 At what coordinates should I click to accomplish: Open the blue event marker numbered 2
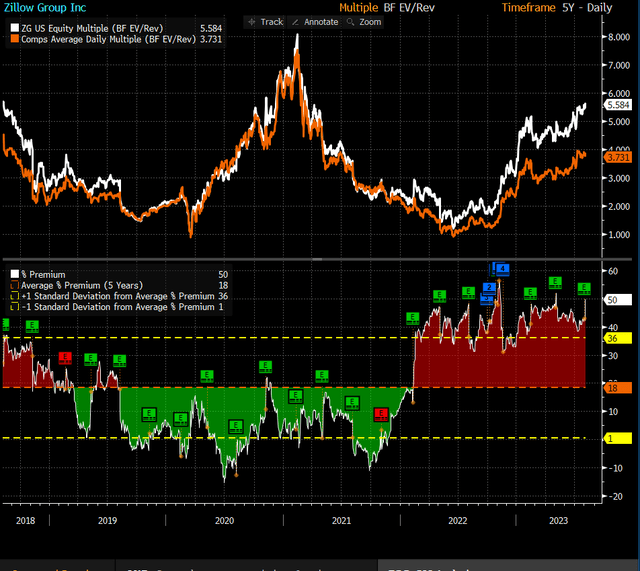[x=489, y=288]
